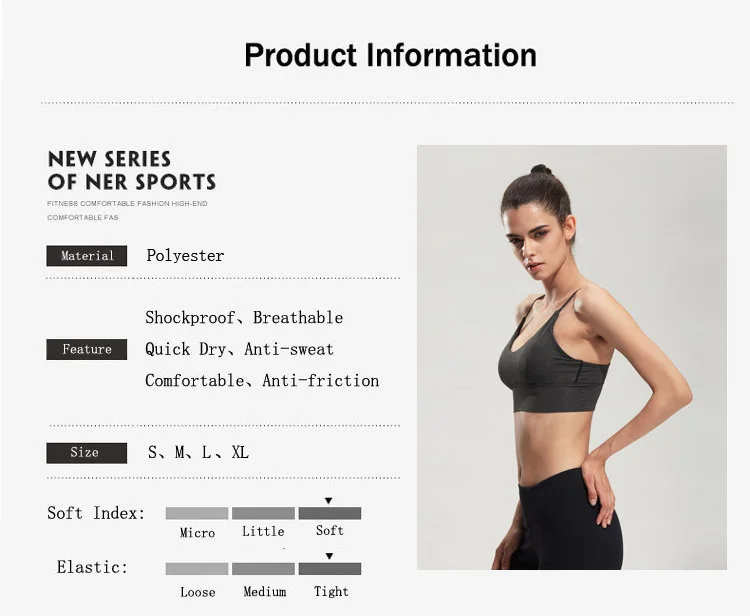The width and height of the screenshot is (750, 616).
Task: Click the Soft Index label
Action: tap(96, 513)
